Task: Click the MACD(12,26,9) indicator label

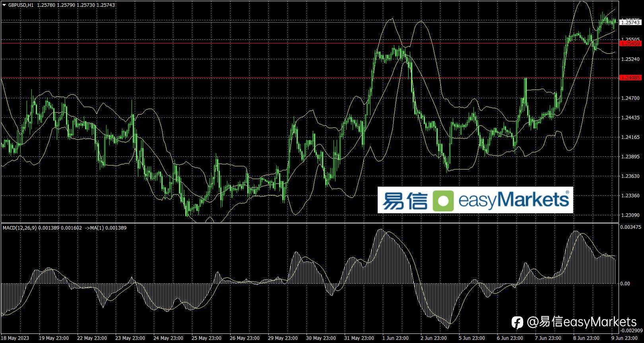Action: click(x=19, y=228)
